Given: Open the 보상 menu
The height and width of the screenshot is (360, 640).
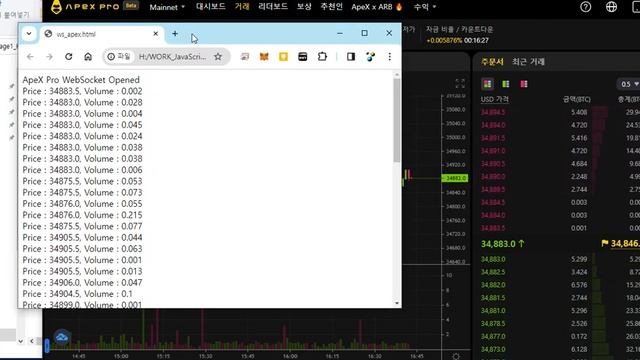Looking at the screenshot, I should click(304, 7).
